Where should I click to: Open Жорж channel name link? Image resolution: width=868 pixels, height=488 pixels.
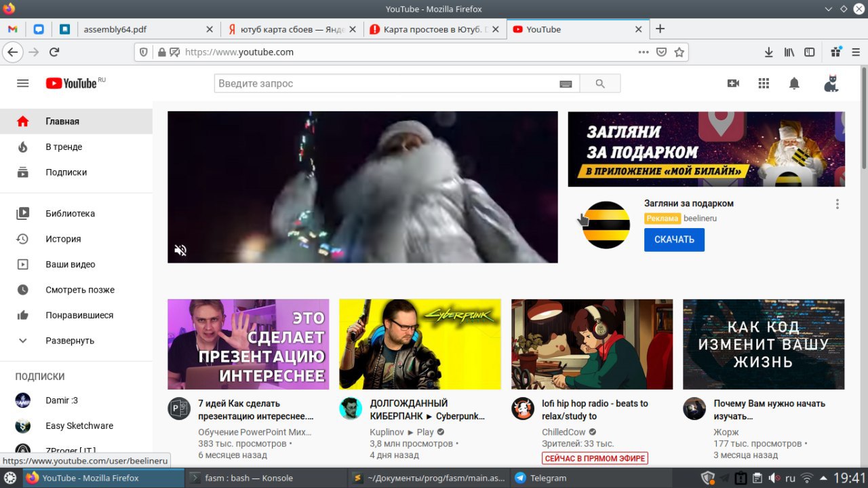pyautogui.click(x=726, y=432)
